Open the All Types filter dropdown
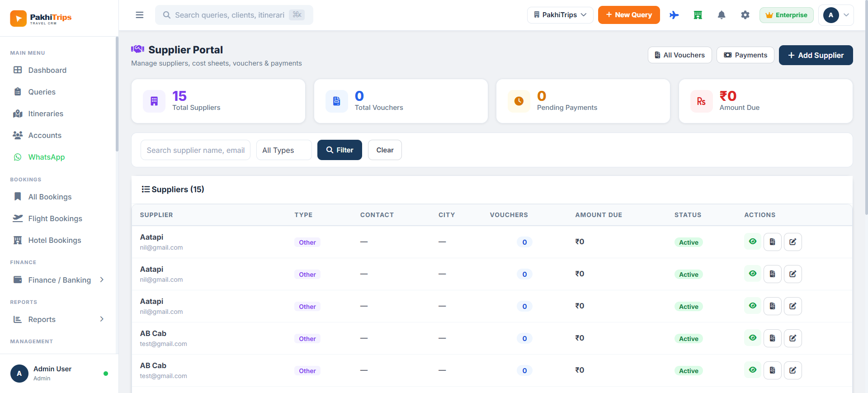Viewport: 868px width, 393px height. [x=284, y=150]
